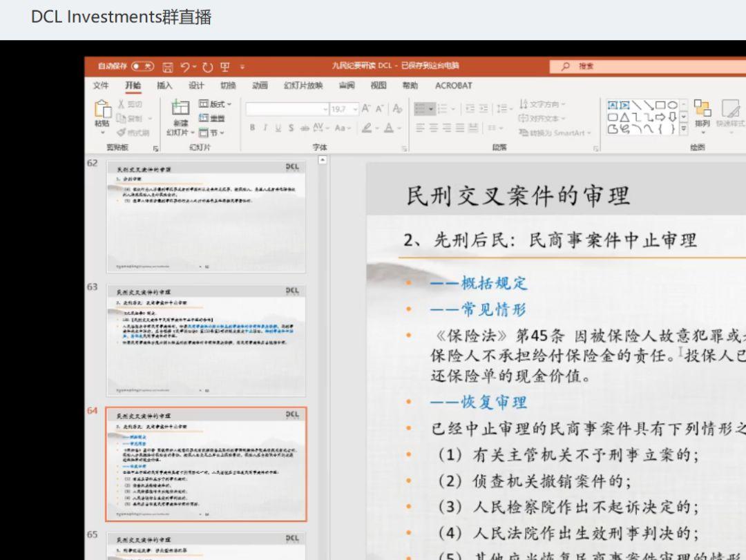Expand the shapes gallery with More arrow
This screenshot has height=560, width=746.
pos(684,128)
